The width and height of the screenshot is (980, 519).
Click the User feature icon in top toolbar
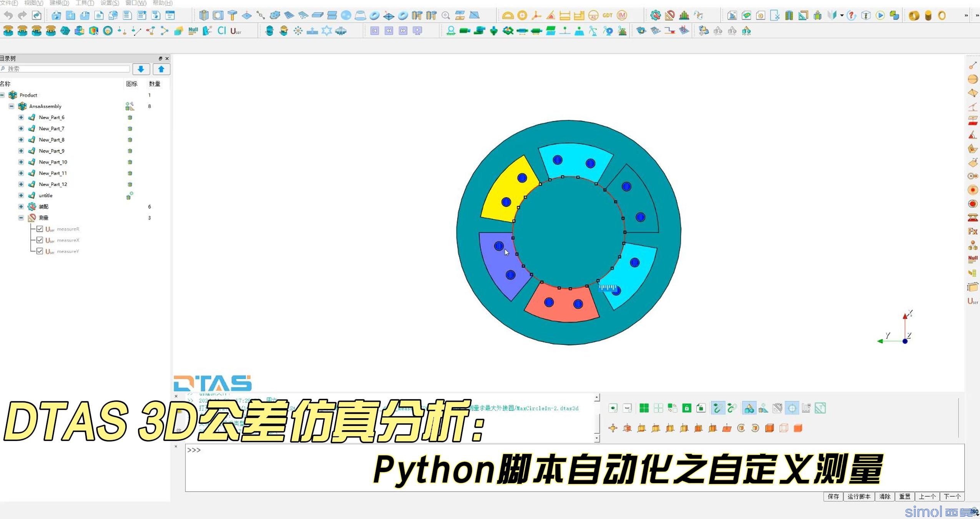[236, 31]
